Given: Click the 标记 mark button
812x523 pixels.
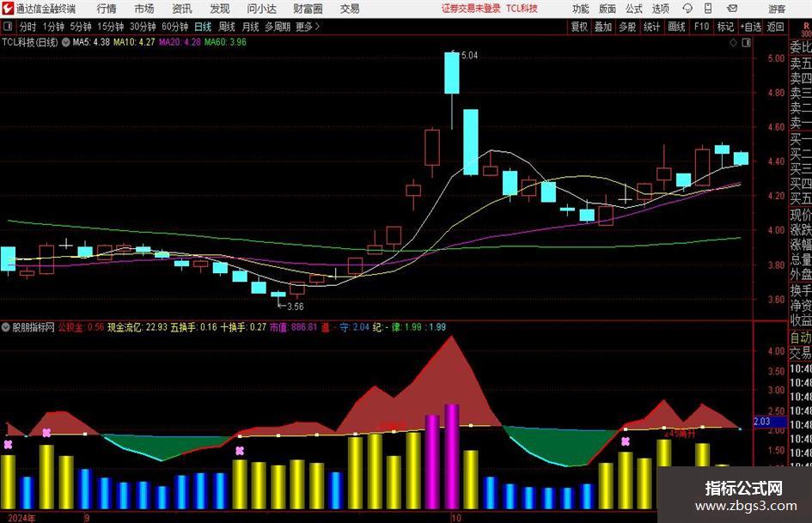Looking at the screenshot, I should click(x=725, y=27).
